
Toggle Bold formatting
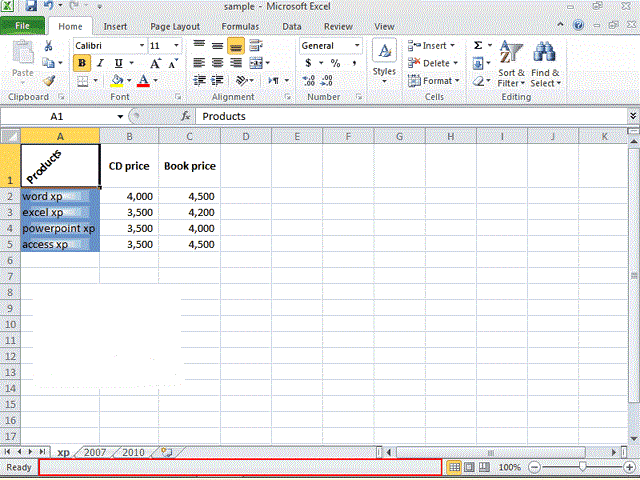click(x=82, y=63)
